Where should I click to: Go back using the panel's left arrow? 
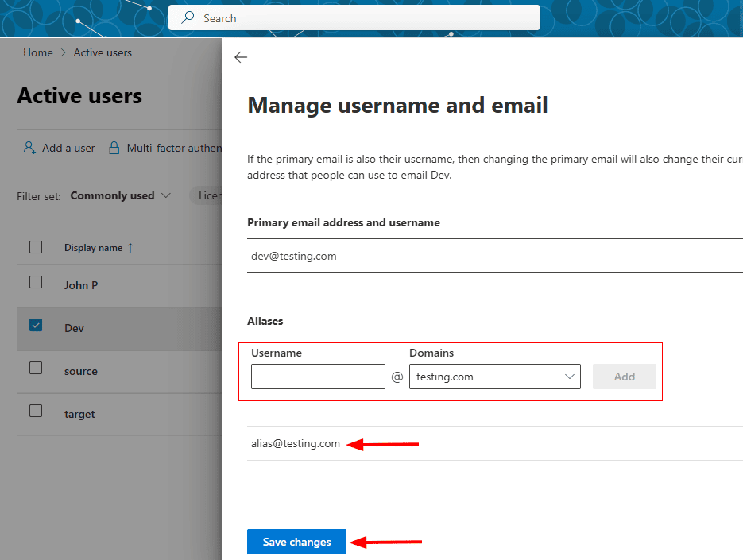pyautogui.click(x=241, y=57)
